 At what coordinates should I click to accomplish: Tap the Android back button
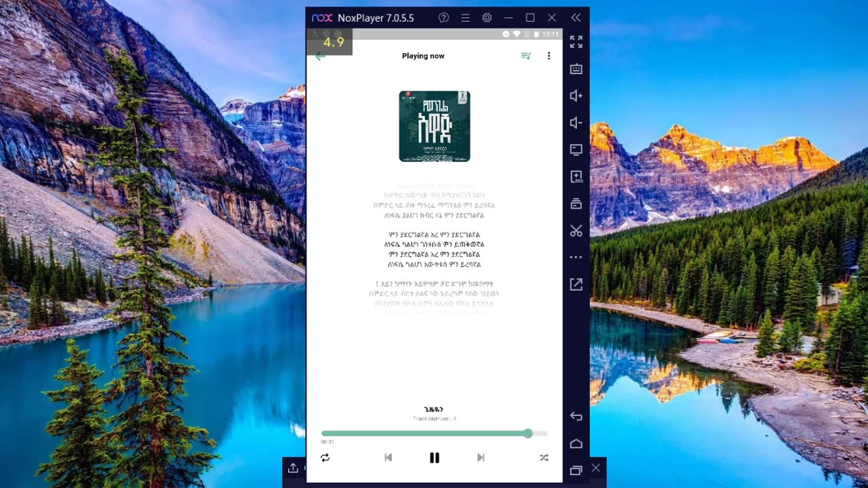click(576, 416)
